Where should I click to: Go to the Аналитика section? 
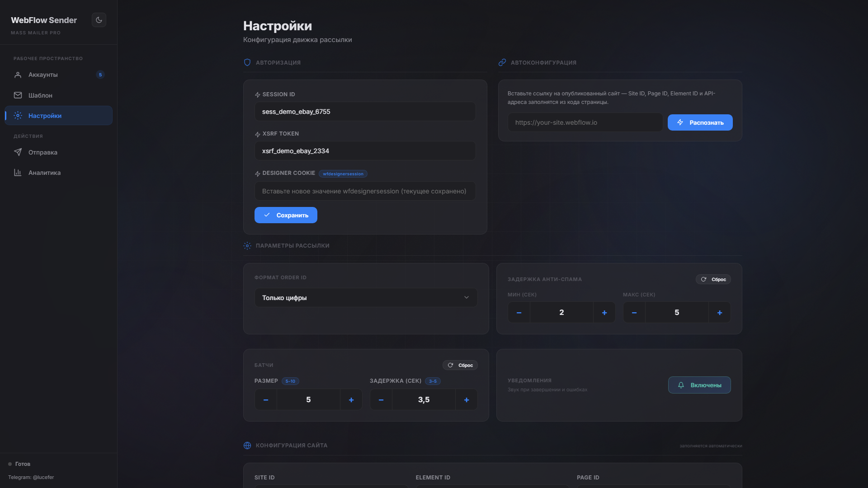point(44,173)
